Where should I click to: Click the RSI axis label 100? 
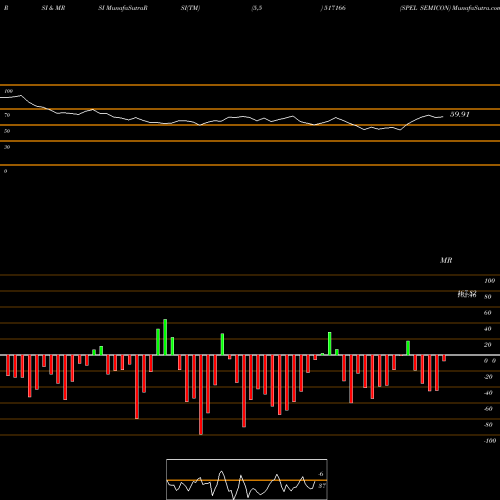(x=9, y=91)
